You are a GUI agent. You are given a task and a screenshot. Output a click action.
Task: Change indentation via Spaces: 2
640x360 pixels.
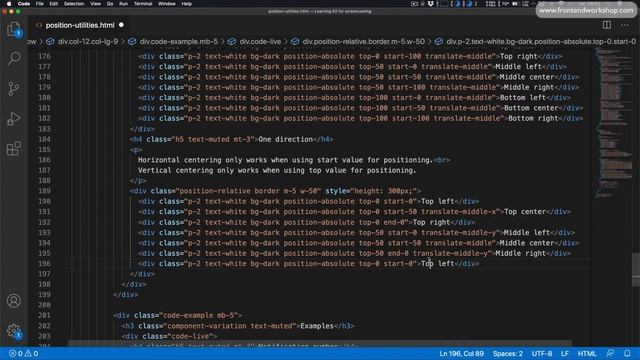(507, 353)
